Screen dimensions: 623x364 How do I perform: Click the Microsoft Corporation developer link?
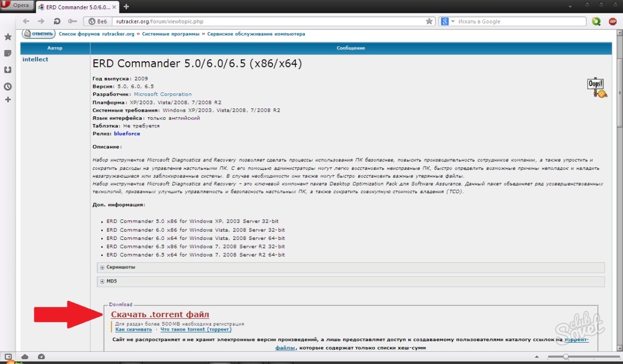(162, 95)
